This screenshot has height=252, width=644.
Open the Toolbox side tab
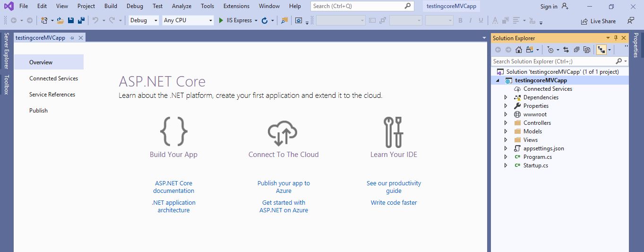(7, 85)
